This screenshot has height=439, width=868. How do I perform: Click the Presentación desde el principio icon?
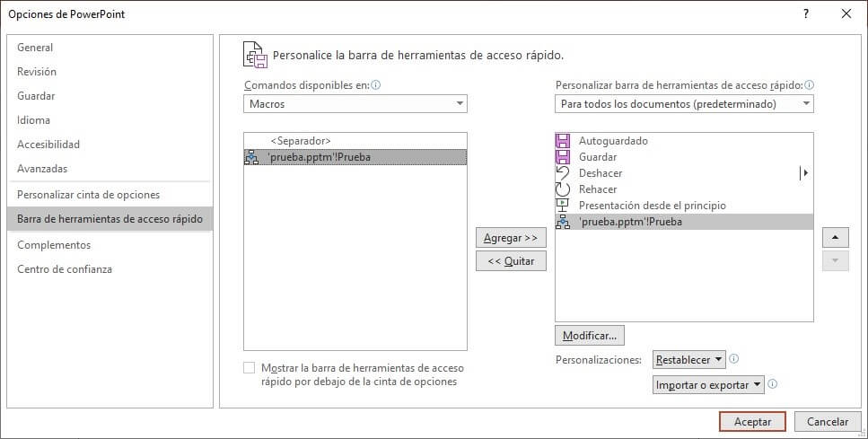point(563,206)
